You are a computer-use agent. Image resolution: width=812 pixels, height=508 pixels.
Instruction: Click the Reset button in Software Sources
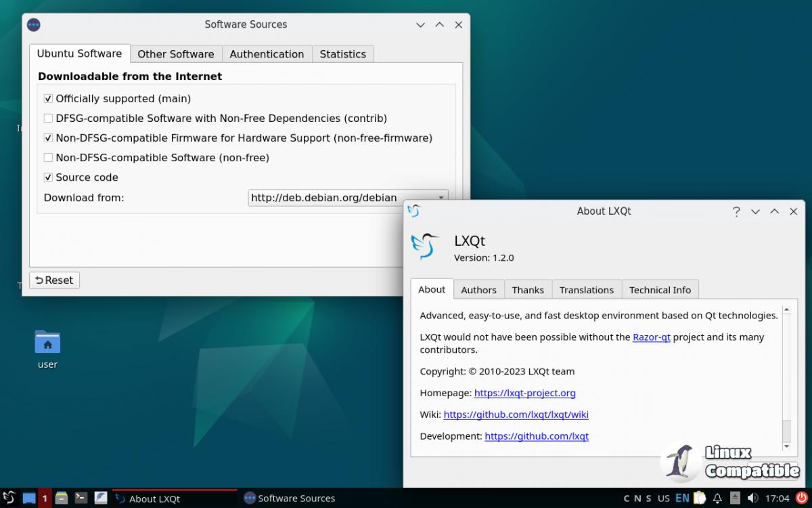tap(54, 280)
